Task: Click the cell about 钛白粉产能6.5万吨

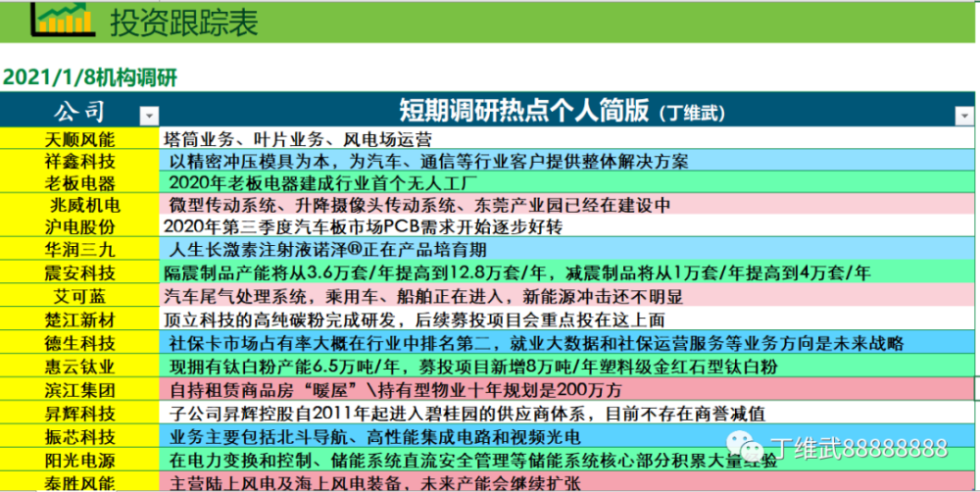Action: (567, 366)
